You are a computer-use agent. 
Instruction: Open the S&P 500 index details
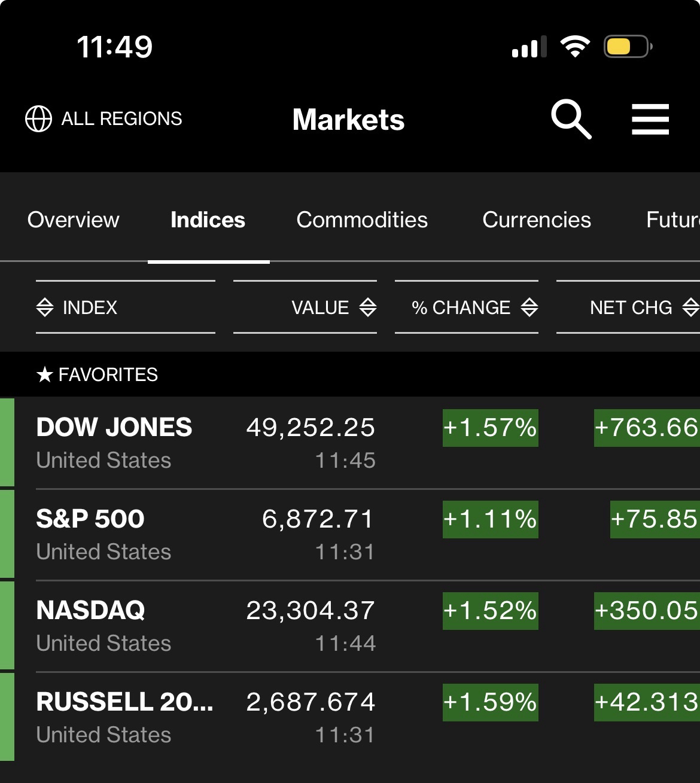click(90, 519)
